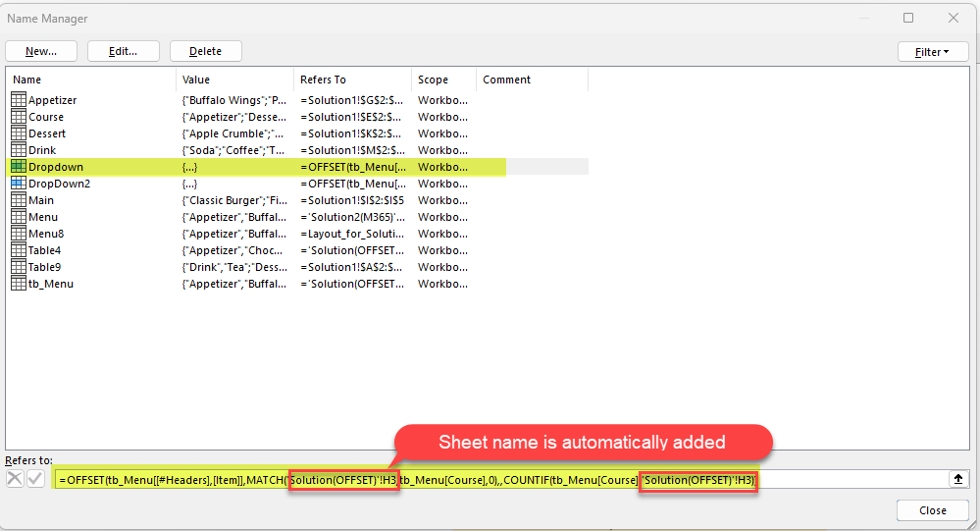Click the tb_Menu table icon
Image resolution: width=980 pixels, height=531 pixels.
point(18,284)
